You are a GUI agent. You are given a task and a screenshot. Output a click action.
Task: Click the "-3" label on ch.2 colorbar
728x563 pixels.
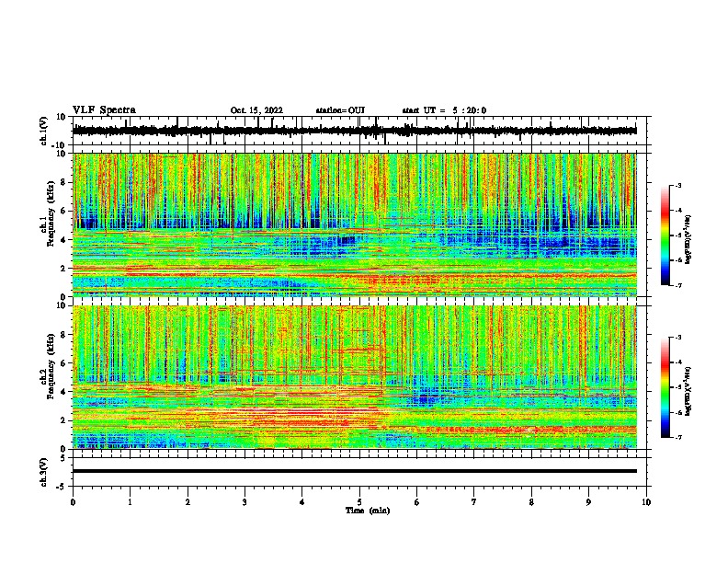(x=677, y=338)
